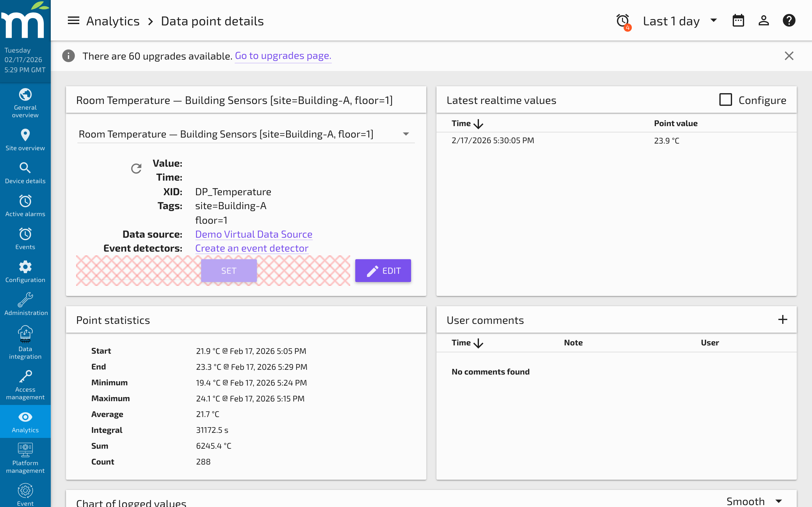Follow the Demo Virtual Data Source link
Viewport: 812px width, 507px height.
253,234
